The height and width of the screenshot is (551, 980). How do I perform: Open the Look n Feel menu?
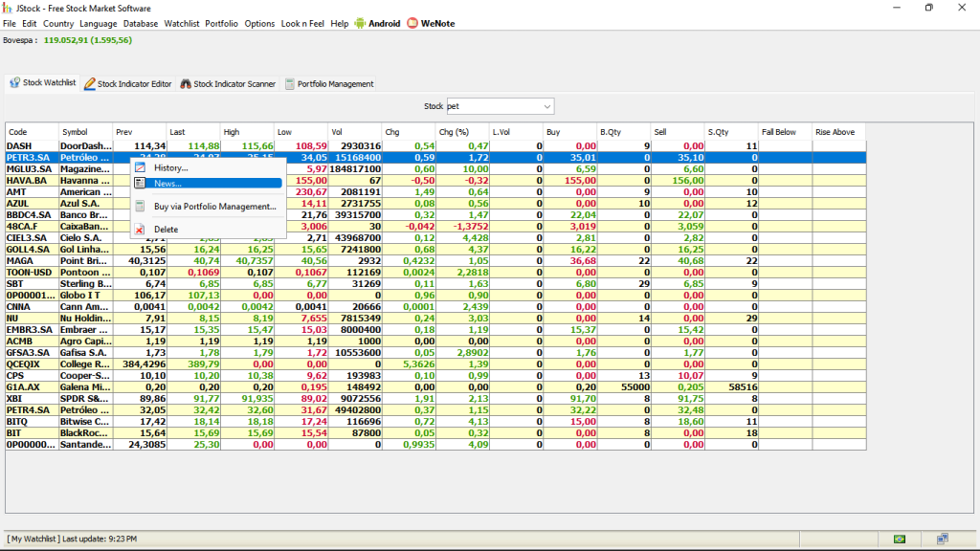click(x=301, y=23)
